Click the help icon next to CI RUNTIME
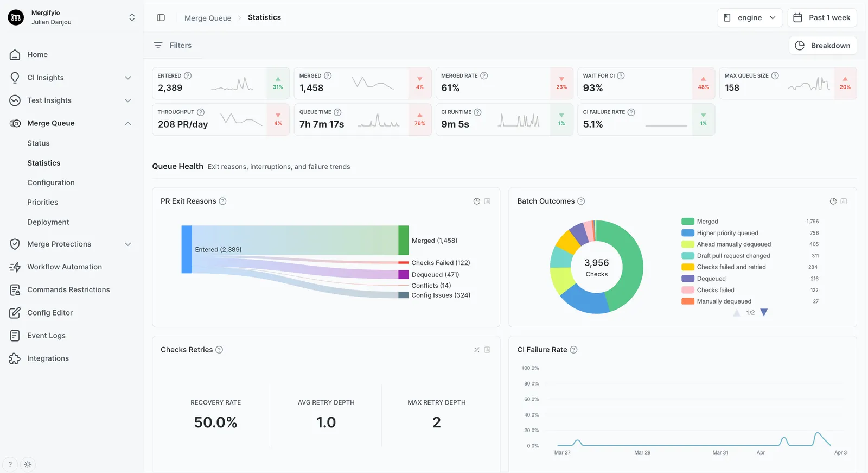868x473 pixels. (x=478, y=112)
